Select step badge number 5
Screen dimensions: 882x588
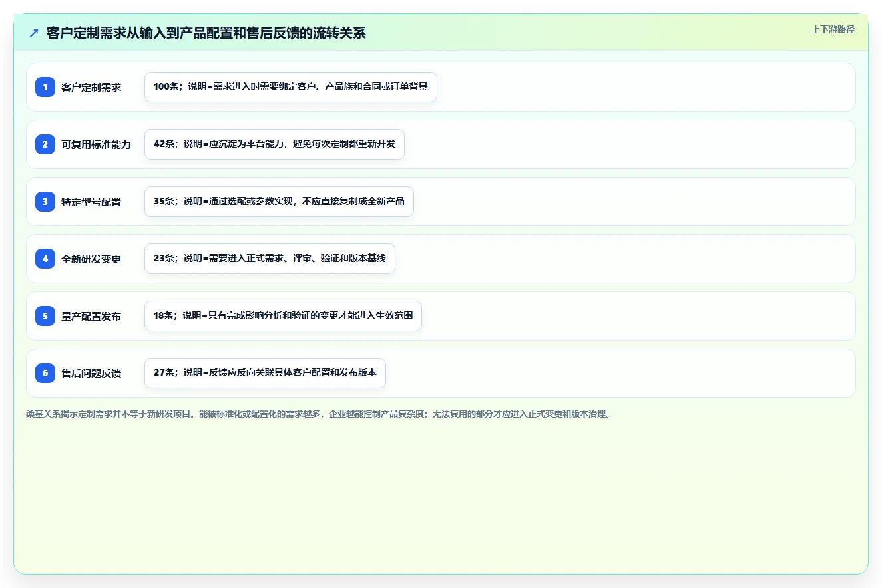45,315
